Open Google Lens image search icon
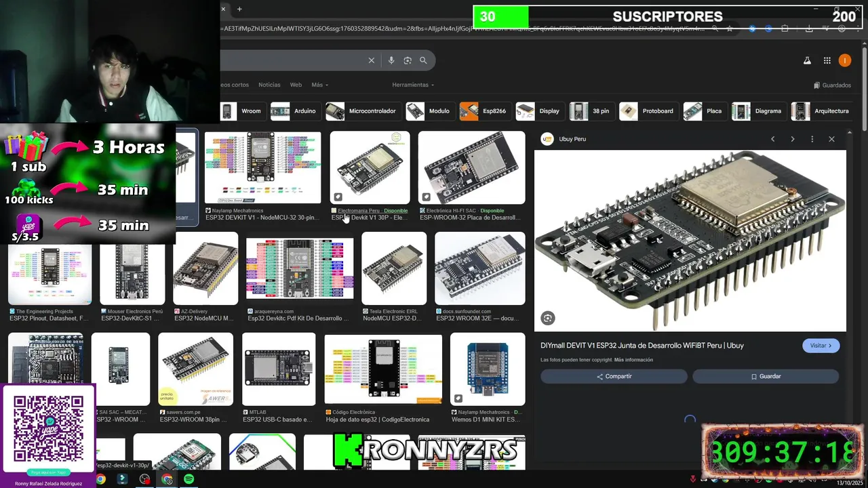Image resolution: width=868 pixels, height=488 pixels. pos(408,60)
